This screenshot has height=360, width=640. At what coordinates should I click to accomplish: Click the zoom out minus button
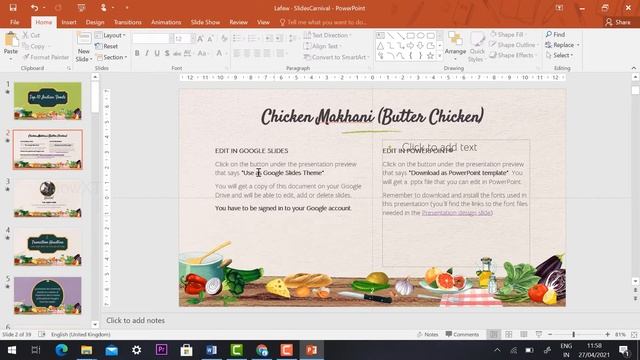click(x=550, y=334)
